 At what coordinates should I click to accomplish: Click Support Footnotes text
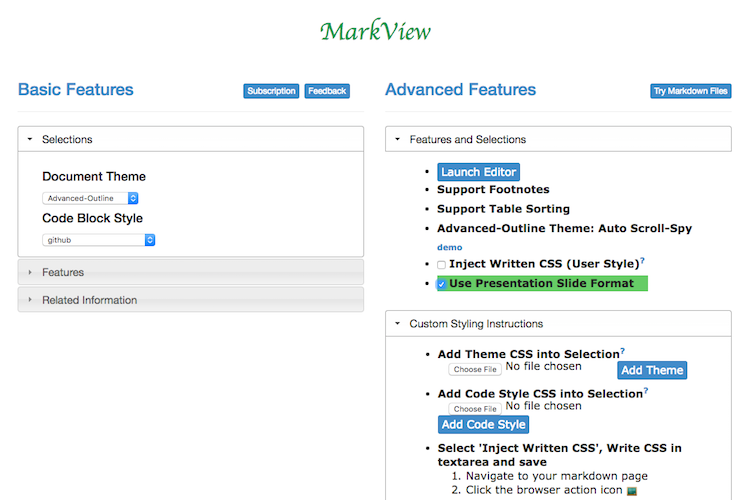493,189
